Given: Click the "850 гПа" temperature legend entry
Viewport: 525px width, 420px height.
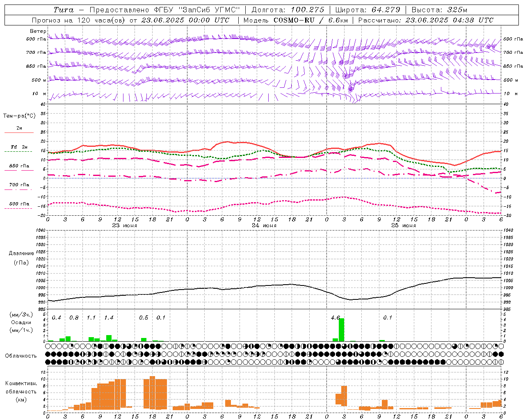Looking at the screenshot, I should click(19, 166).
